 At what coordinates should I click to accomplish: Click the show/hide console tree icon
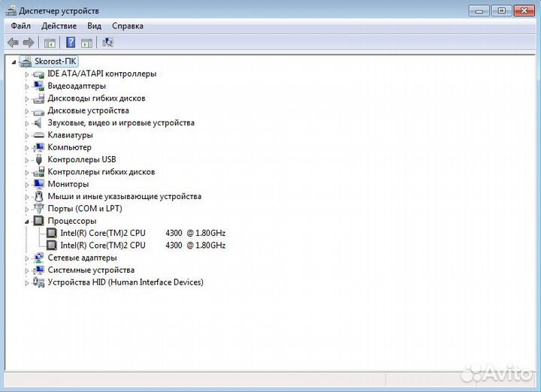tap(50, 43)
